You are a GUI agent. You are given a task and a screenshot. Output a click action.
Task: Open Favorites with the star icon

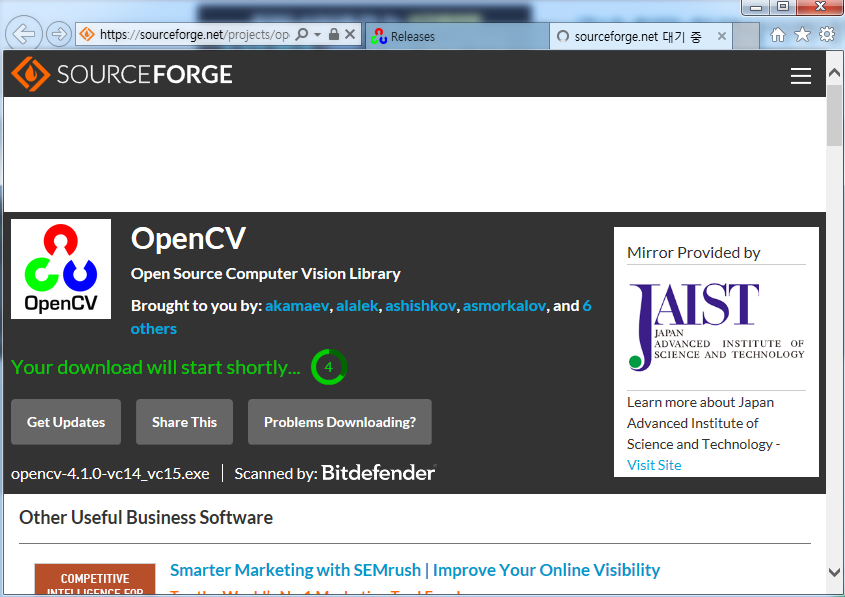coord(802,35)
